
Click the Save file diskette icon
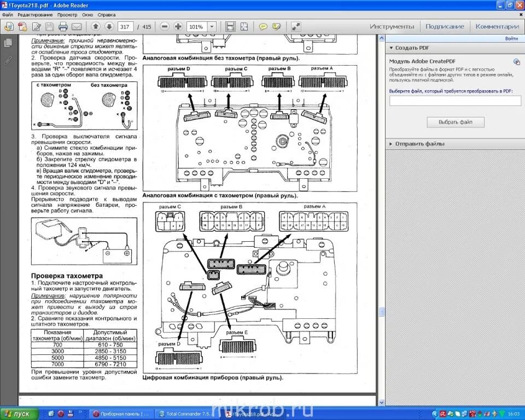(50, 26)
